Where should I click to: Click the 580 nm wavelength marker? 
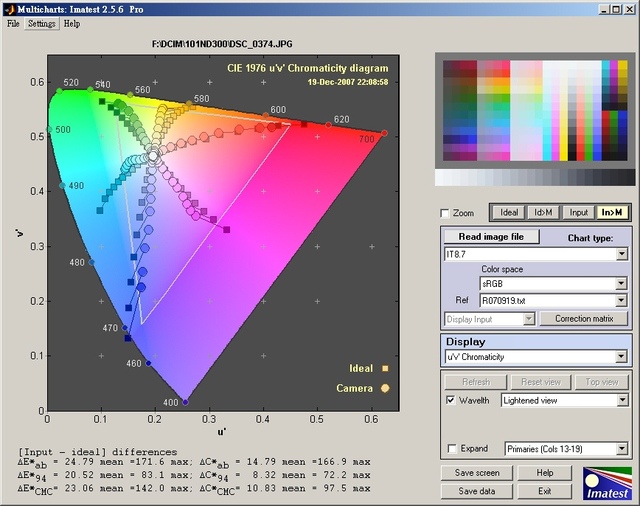189,104
